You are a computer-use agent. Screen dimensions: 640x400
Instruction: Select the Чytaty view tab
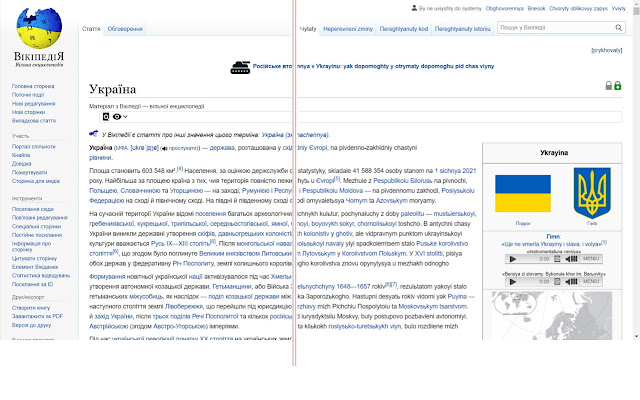[x=308, y=29]
